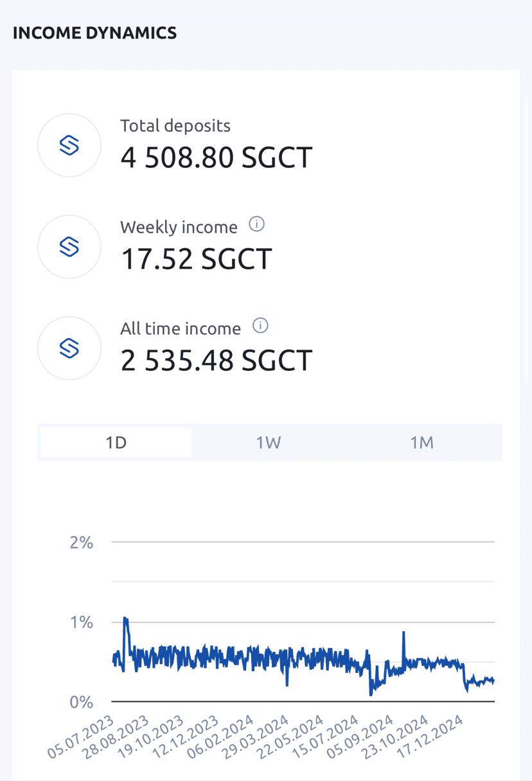The width and height of the screenshot is (532, 781).
Task: Click the Total deposits label text
Action: pos(175,126)
